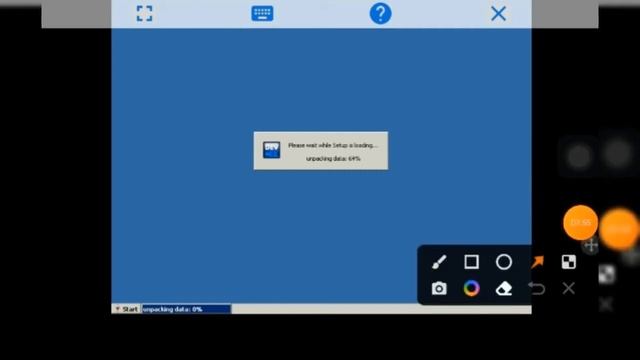This screenshot has height=360, width=640.
Task: Click the setup installer icon in dialog
Action: (x=271, y=150)
